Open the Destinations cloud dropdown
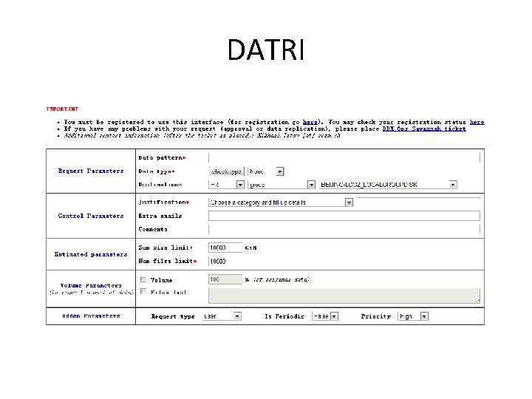The width and height of the screenshot is (532, 399). click(x=226, y=185)
